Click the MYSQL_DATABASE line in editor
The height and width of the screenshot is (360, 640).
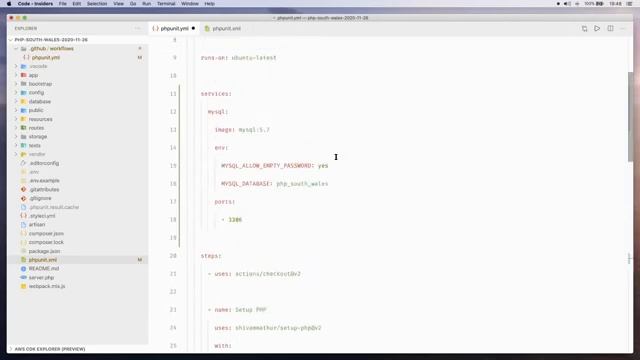(x=274, y=184)
